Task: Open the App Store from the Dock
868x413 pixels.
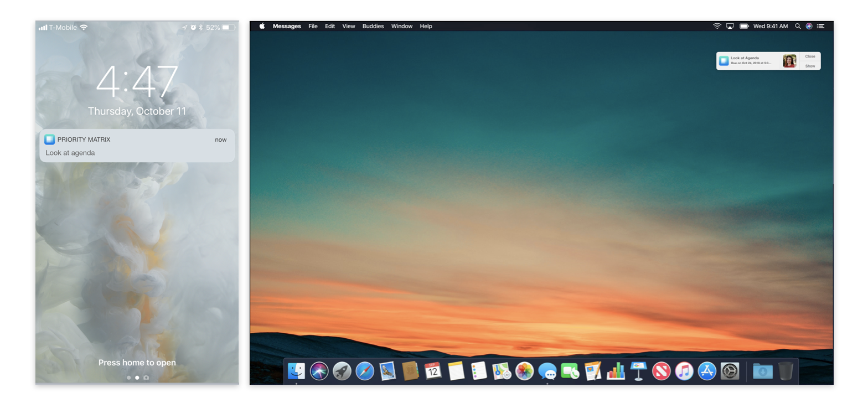Action: click(707, 371)
